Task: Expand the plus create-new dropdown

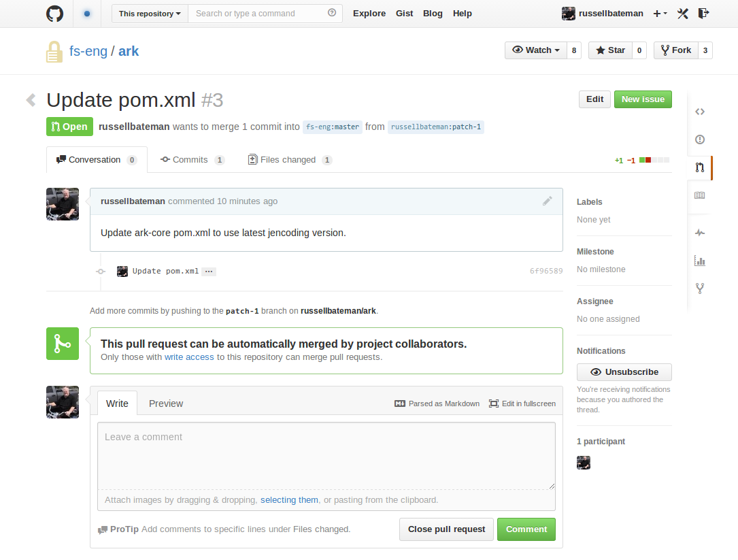Action: pos(660,14)
